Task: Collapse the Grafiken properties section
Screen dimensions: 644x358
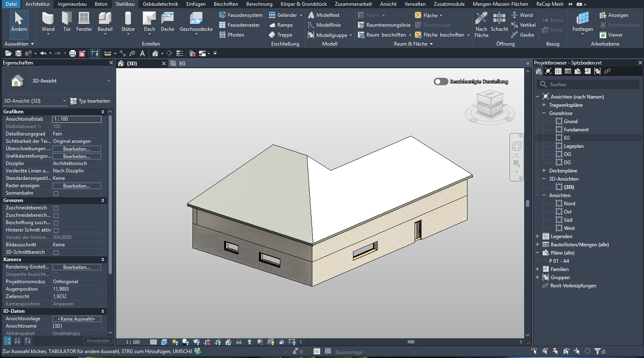Action: (103, 112)
